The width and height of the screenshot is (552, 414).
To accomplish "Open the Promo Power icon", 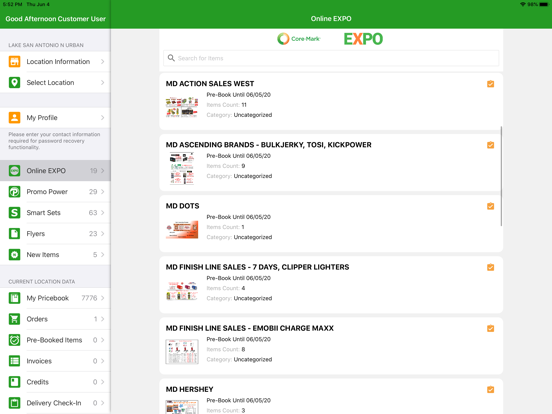I will pos(14,192).
